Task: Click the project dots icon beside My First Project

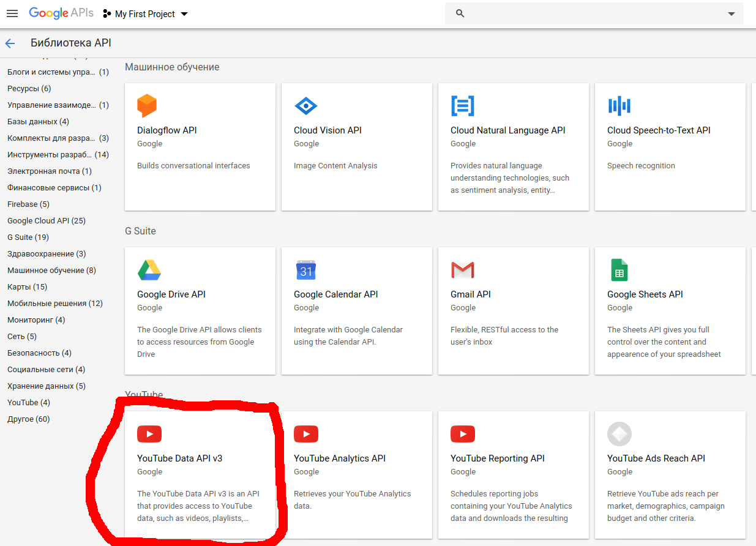Action: [x=107, y=13]
